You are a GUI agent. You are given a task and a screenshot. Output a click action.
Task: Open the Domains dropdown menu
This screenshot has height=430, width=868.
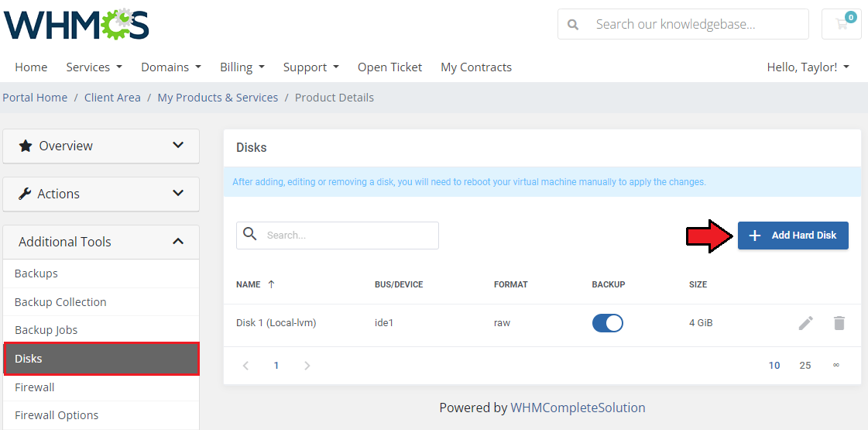(x=171, y=67)
